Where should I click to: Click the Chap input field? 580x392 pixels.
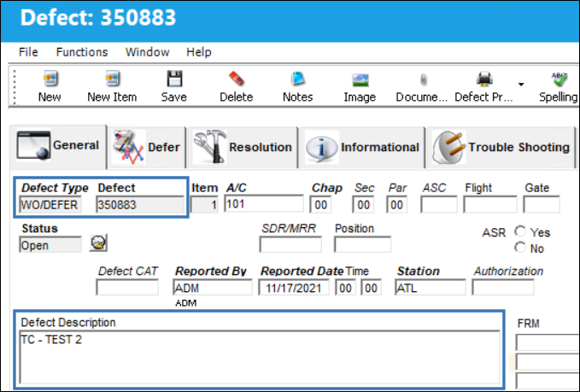point(320,205)
